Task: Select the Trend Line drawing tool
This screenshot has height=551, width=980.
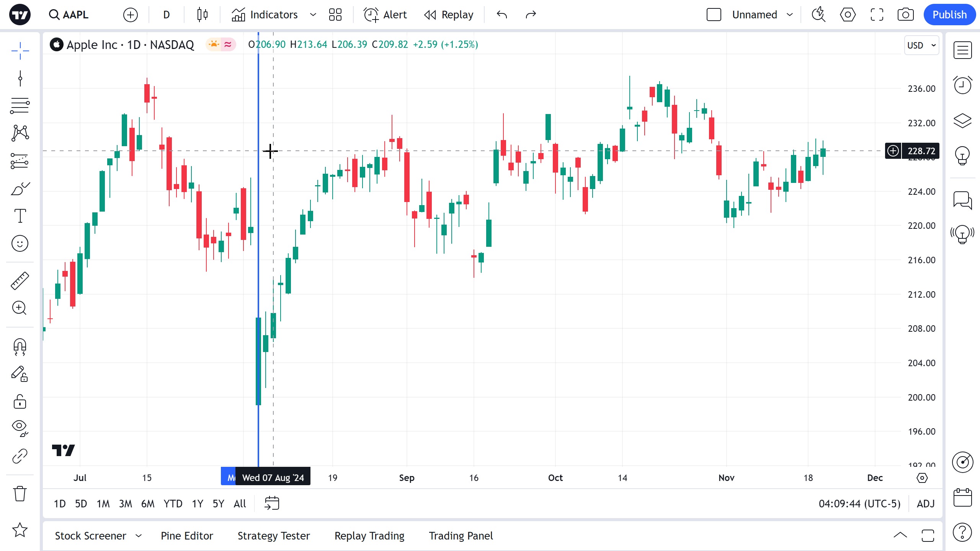Action: (x=20, y=78)
